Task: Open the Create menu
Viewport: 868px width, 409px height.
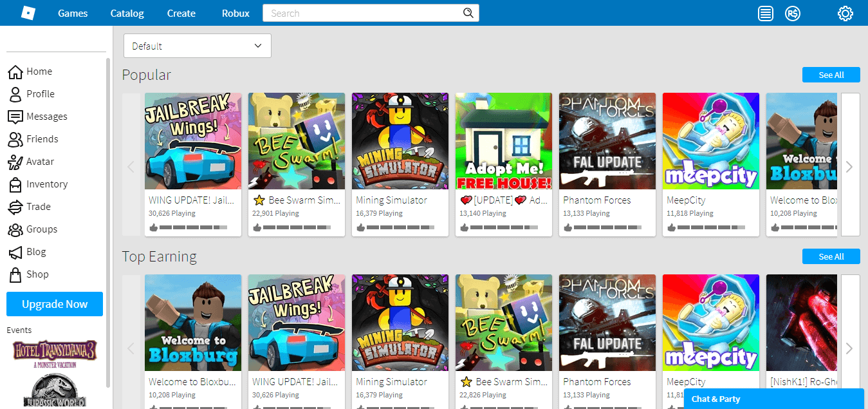Action: coord(181,13)
